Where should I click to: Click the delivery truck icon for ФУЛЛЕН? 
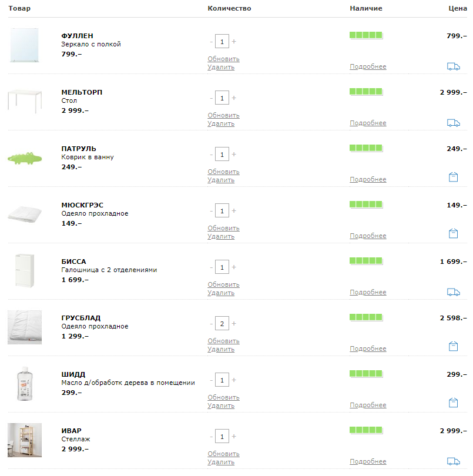click(x=453, y=66)
